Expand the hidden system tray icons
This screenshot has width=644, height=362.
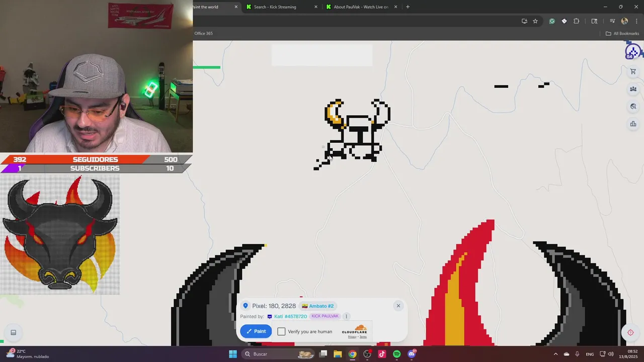[x=555, y=354]
